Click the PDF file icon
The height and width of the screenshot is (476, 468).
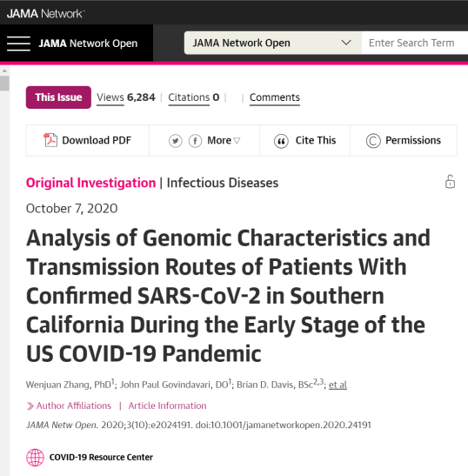click(50, 140)
